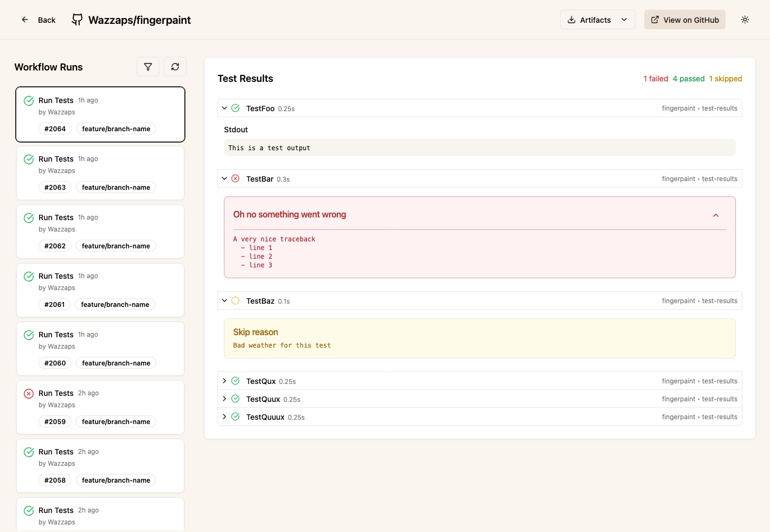Click the back arrow to return
Screen dimensions: 770x532
(24, 20)
